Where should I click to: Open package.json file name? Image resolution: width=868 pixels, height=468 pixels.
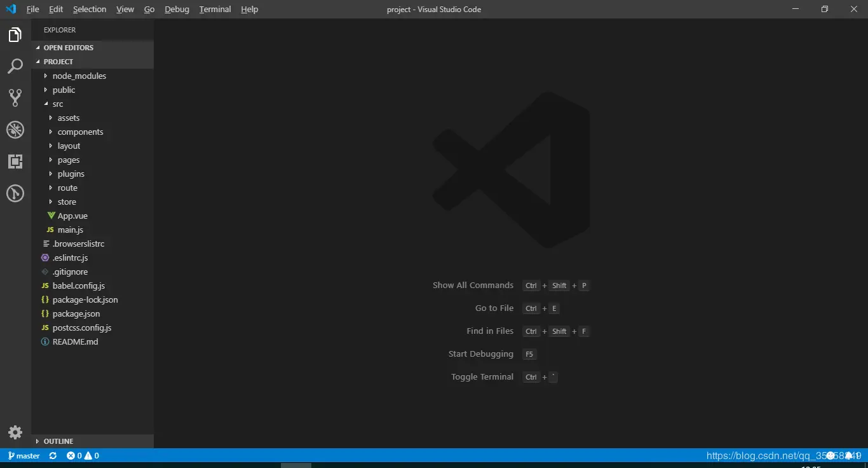coord(76,313)
